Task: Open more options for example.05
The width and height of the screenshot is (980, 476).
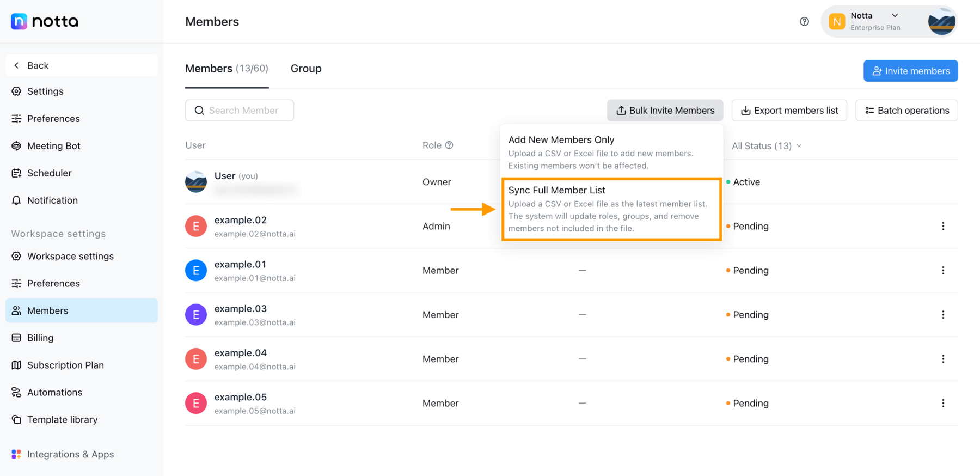Action: [x=943, y=403]
